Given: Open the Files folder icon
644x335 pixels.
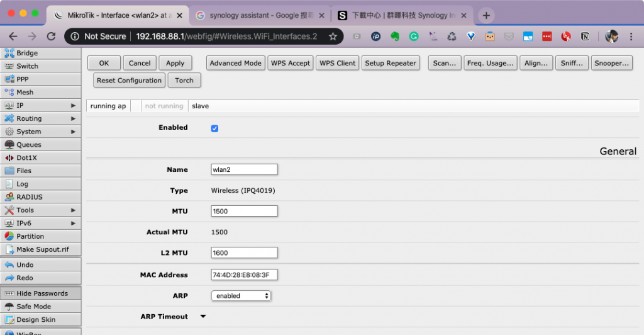Looking at the screenshot, I should click(9, 171).
